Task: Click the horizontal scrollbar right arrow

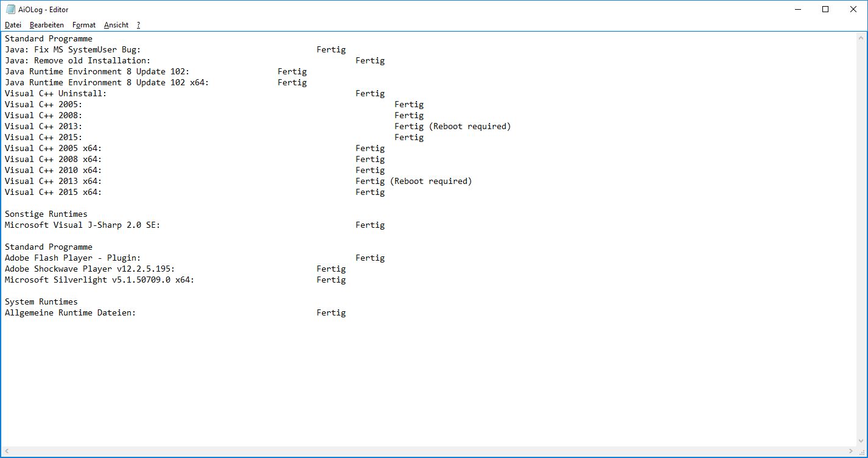Action: point(852,452)
